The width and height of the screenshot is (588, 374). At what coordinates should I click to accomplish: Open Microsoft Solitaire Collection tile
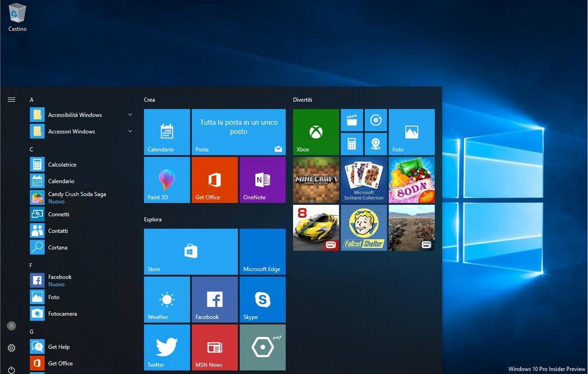point(364,180)
